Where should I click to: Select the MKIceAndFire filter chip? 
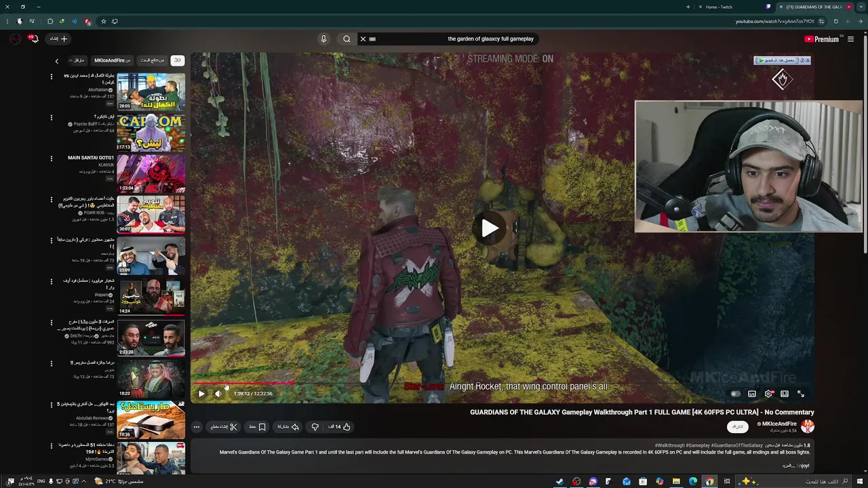[x=113, y=60]
